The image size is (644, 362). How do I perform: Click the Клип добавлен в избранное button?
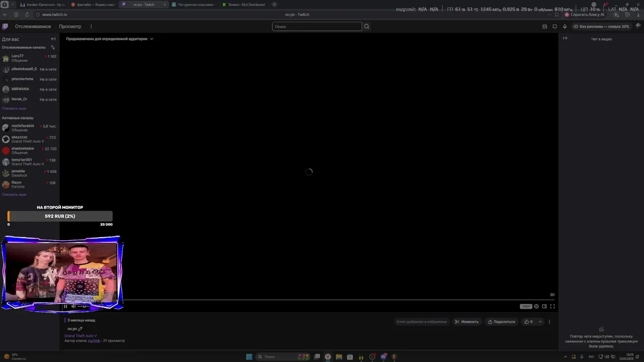click(422, 322)
